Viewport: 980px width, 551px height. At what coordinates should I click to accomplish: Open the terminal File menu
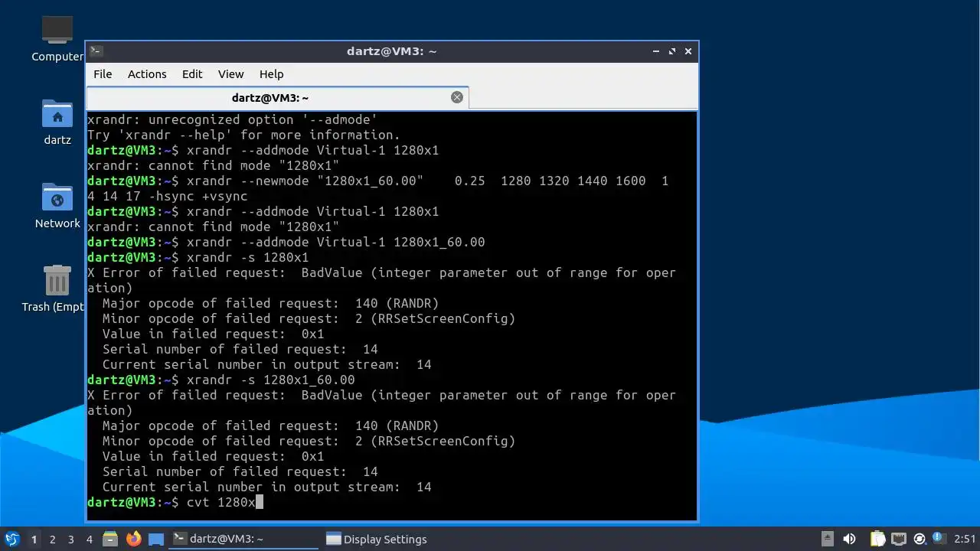pos(103,74)
